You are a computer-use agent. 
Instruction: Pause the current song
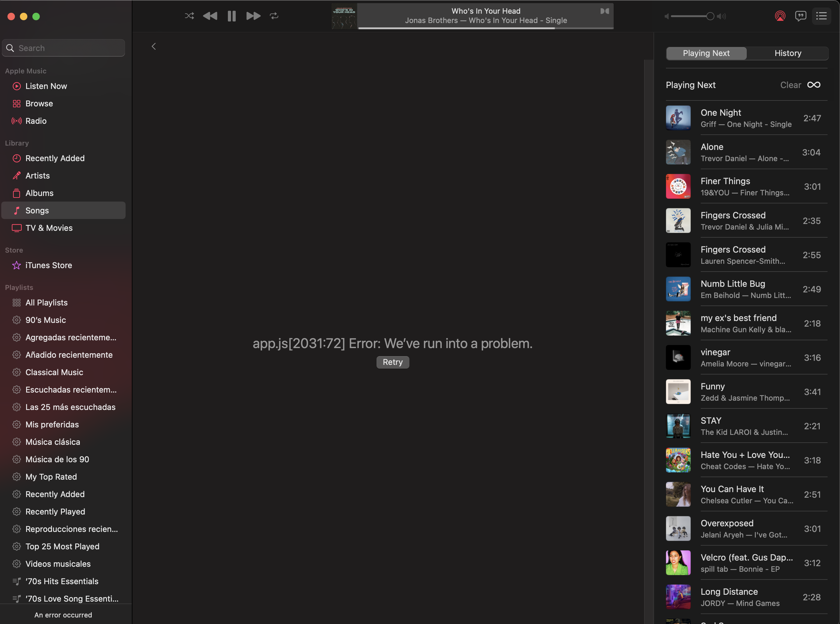[x=231, y=16]
